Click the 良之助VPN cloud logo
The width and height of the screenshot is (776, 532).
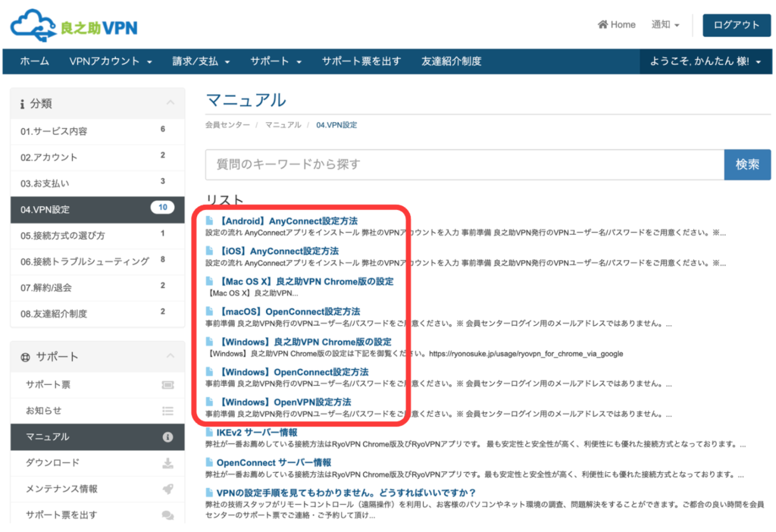tap(74, 27)
